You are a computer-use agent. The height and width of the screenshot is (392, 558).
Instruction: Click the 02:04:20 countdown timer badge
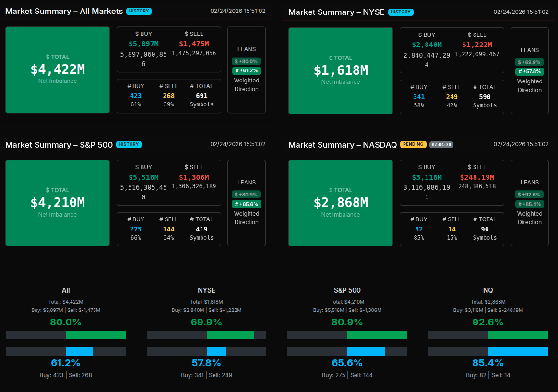441,144
